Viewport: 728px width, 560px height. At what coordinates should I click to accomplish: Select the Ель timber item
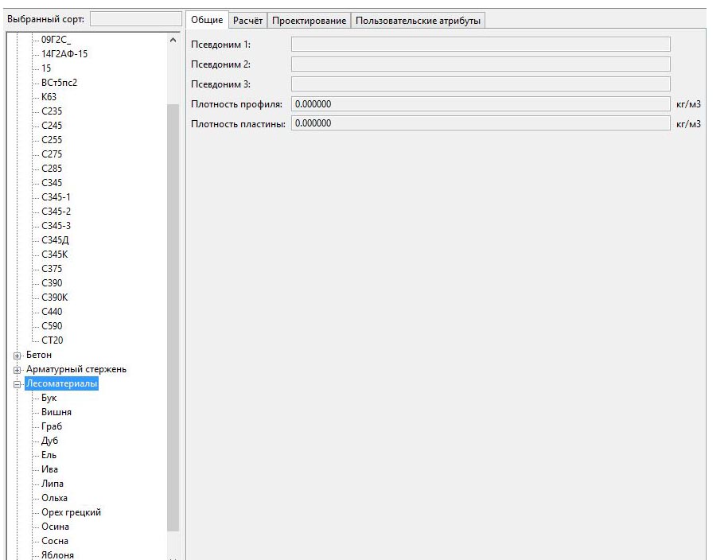[x=49, y=455]
